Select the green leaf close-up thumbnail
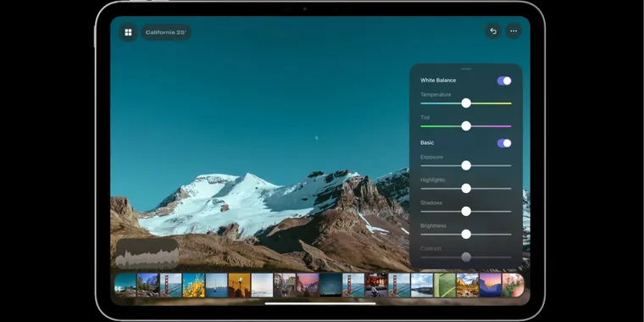644x322 pixels. [445, 285]
